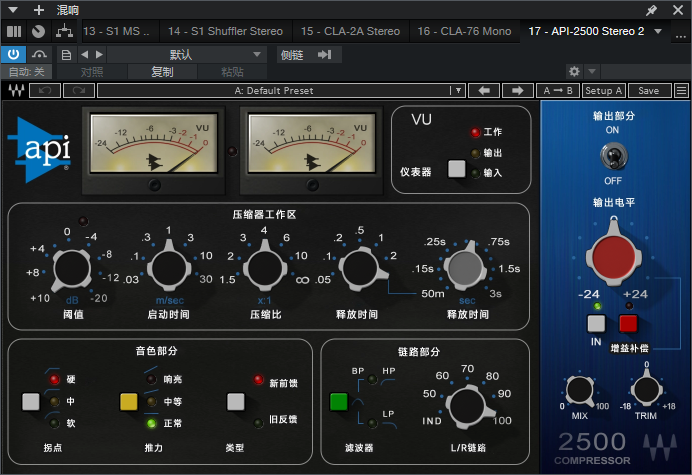
Task: Switch to 15 - CLA-2A Stereo tab
Action: click(350, 31)
